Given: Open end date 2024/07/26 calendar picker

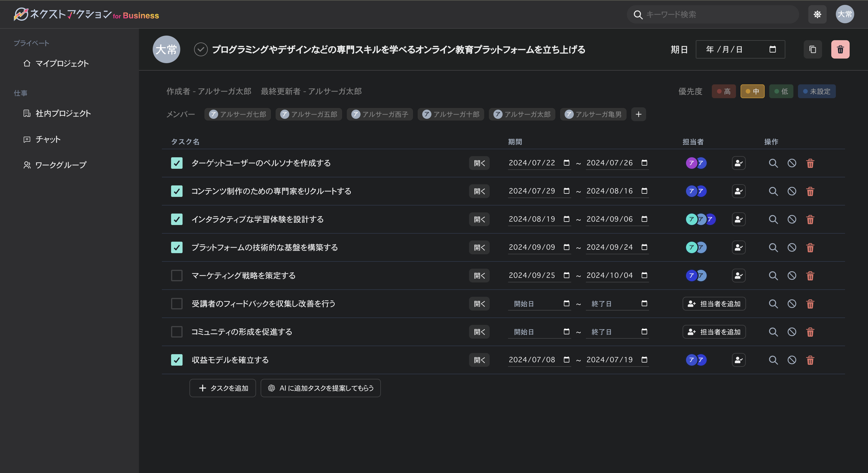Looking at the screenshot, I should (644, 163).
